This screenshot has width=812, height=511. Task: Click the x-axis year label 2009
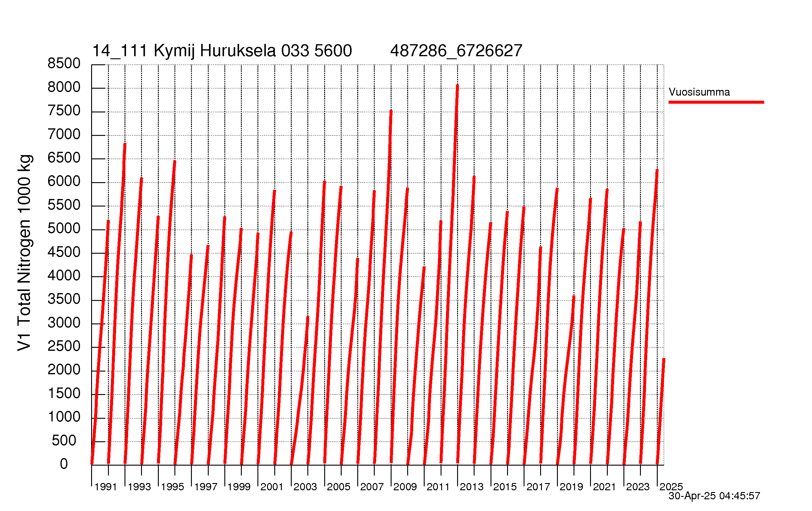point(405,487)
